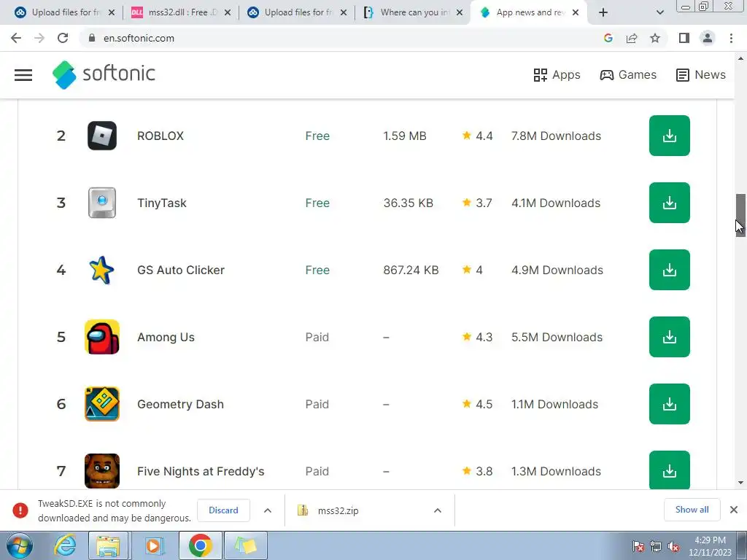Reload the current page
This screenshot has height=560, width=747.
point(63,38)
